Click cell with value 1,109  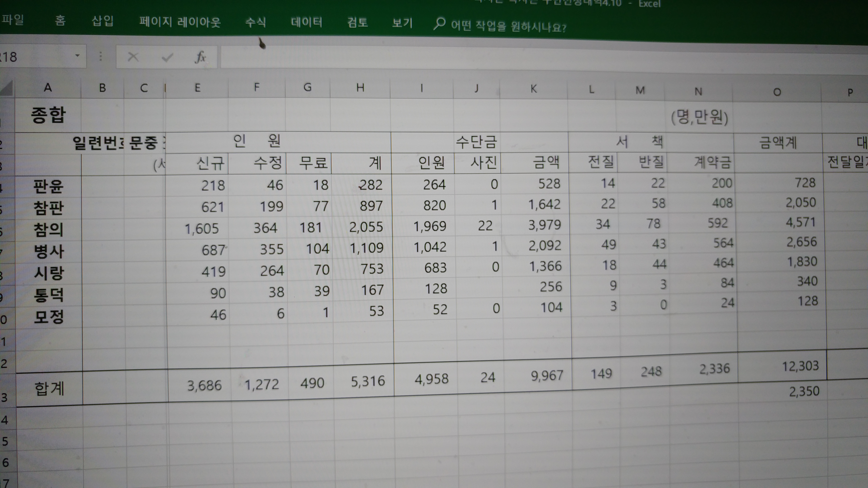(363, 248)
